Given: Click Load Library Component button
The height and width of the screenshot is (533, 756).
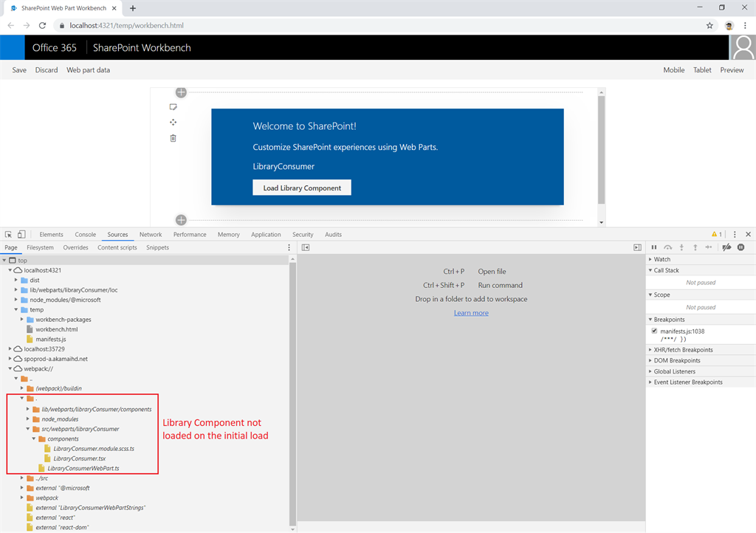Looking at the screenshot, I should (x=302, y=188).
